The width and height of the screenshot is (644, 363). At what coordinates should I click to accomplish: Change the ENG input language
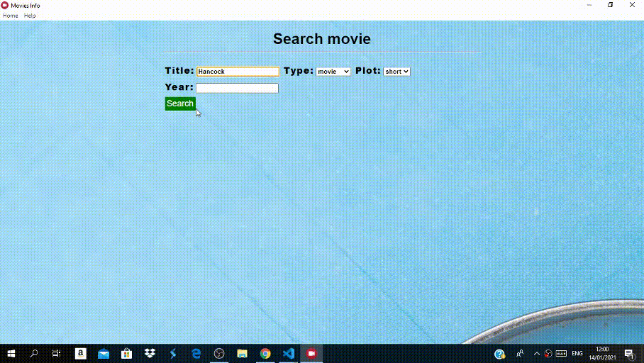[577, 354]
